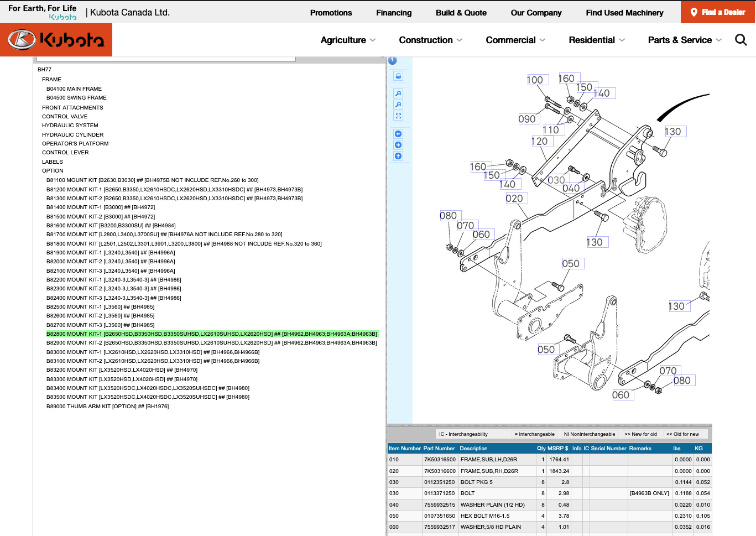756x536 pixels.
Task: Print the parts diagram
Action: point(398,76)
